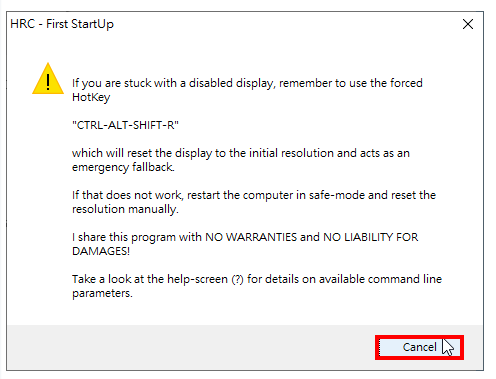496x379 pixels.
Task: Click the yellow warning triangle icon
Action: (x=48, y=79)
